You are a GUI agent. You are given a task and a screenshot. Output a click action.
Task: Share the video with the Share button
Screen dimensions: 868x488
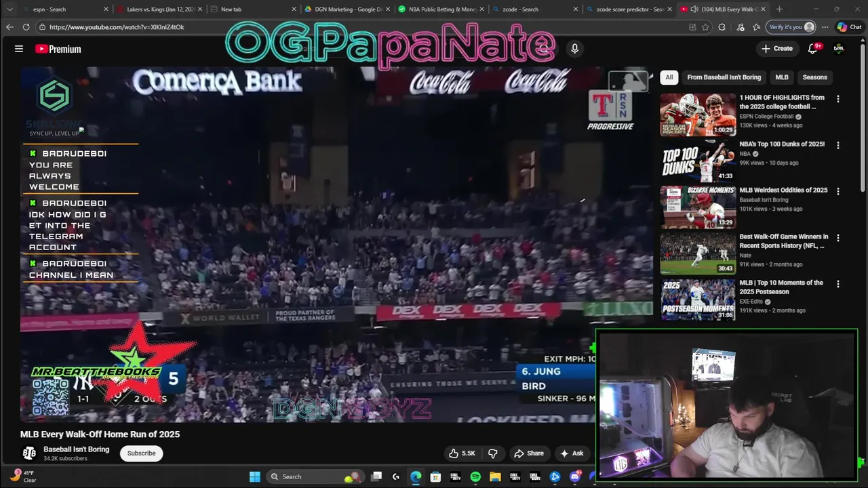(529, 453)
